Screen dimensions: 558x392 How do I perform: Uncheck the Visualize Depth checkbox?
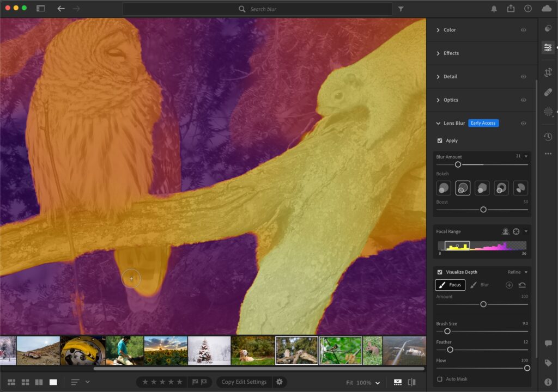tap(440, 272)
